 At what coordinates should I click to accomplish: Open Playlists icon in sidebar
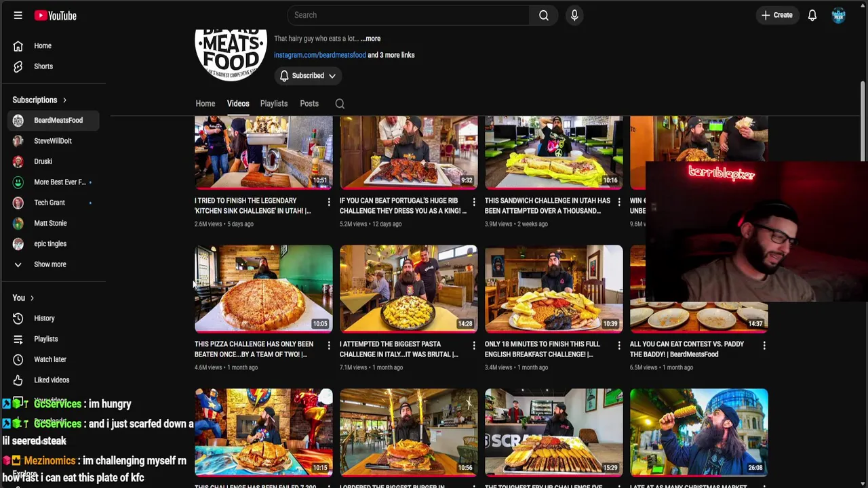coord(18,339)
